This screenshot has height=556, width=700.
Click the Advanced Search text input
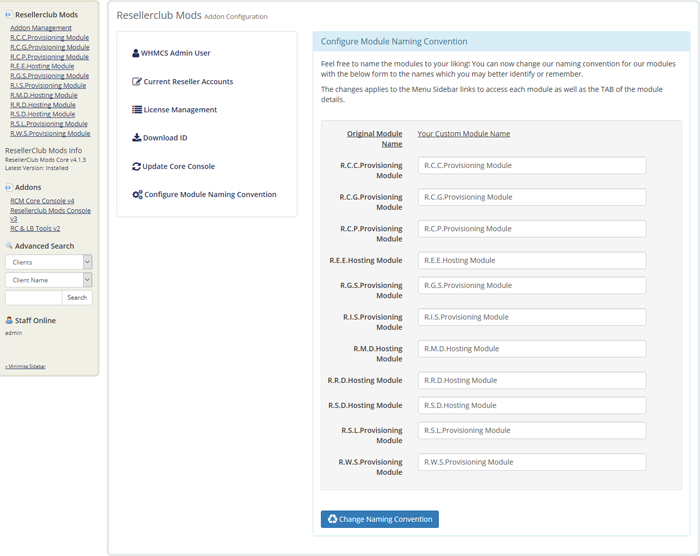[x=33, y=297]
